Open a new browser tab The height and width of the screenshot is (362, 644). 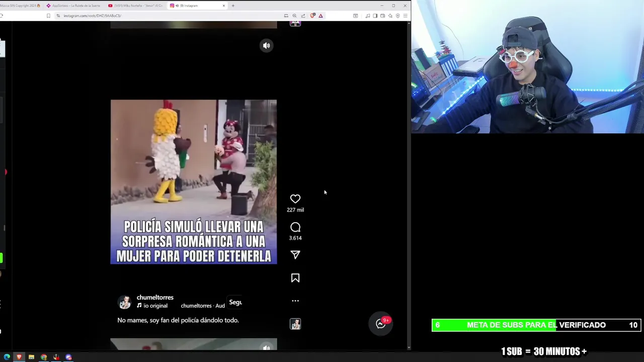pos(233,6)
